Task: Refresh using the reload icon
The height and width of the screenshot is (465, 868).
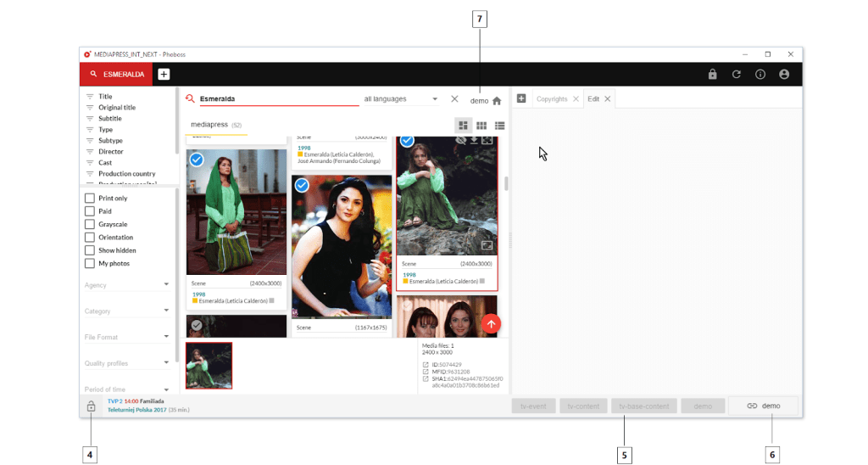Action: tap(737, 75)
